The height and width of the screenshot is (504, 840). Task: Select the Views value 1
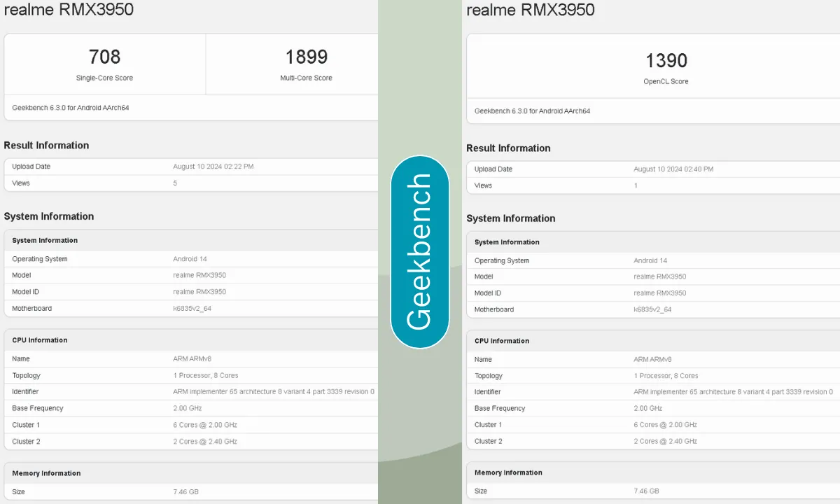(636, 185)
